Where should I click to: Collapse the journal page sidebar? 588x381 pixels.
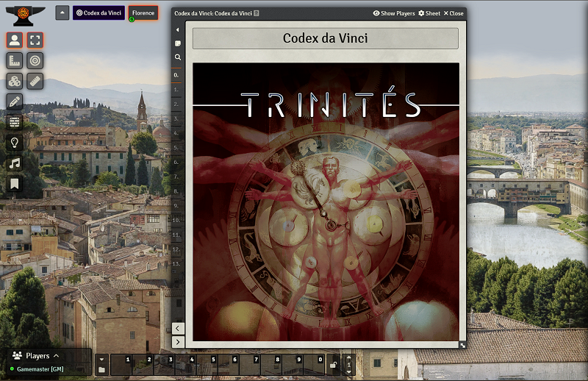(177, 29)
